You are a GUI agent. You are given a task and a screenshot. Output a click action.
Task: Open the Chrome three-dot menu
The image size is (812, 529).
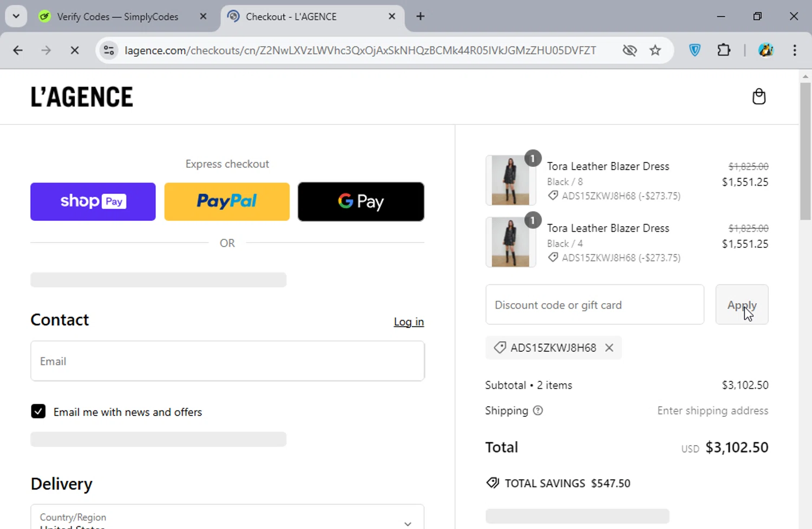pos(795,50)
